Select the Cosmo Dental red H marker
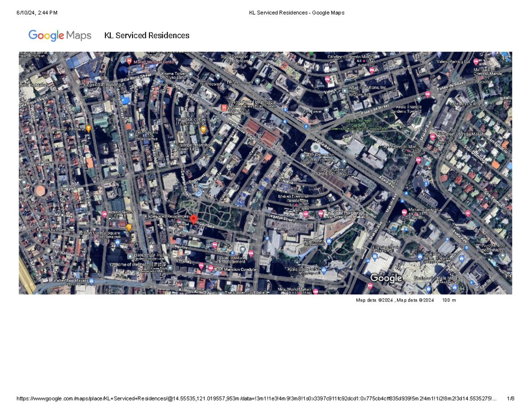The image size is (532, 411). tap(224, 107)
